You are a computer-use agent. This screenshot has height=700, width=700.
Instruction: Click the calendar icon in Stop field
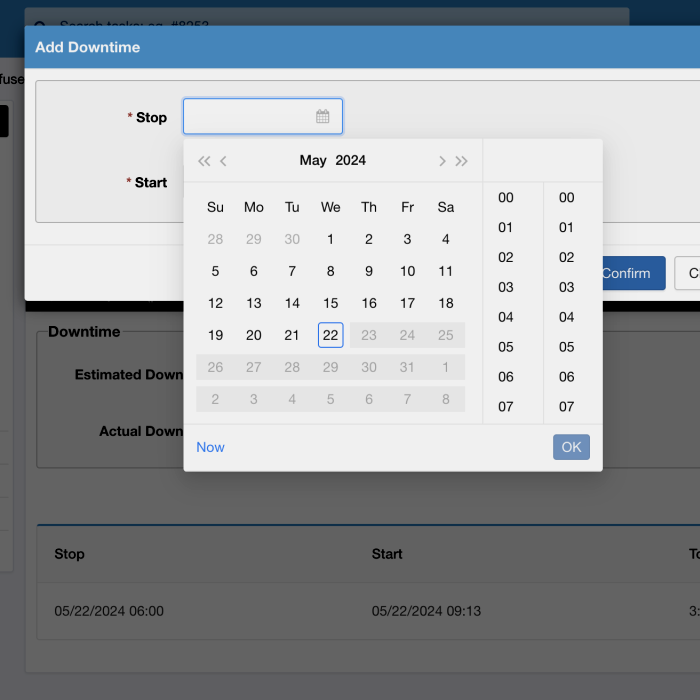click(323, 117)
